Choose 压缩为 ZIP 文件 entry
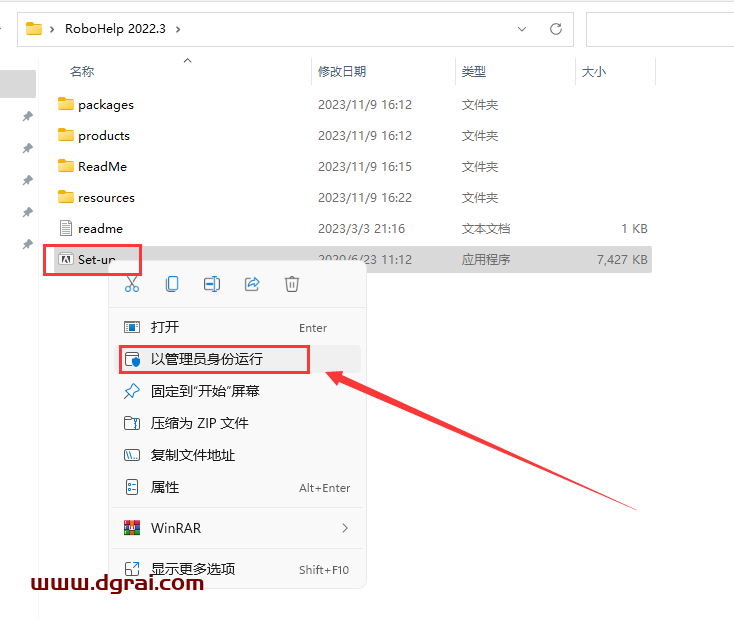This screenshot has height=620, width=734. pyautogui.click(x=237, y=423)
